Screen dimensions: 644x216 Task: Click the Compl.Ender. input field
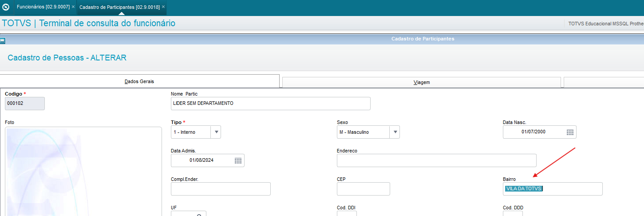[x=221, y=189]
